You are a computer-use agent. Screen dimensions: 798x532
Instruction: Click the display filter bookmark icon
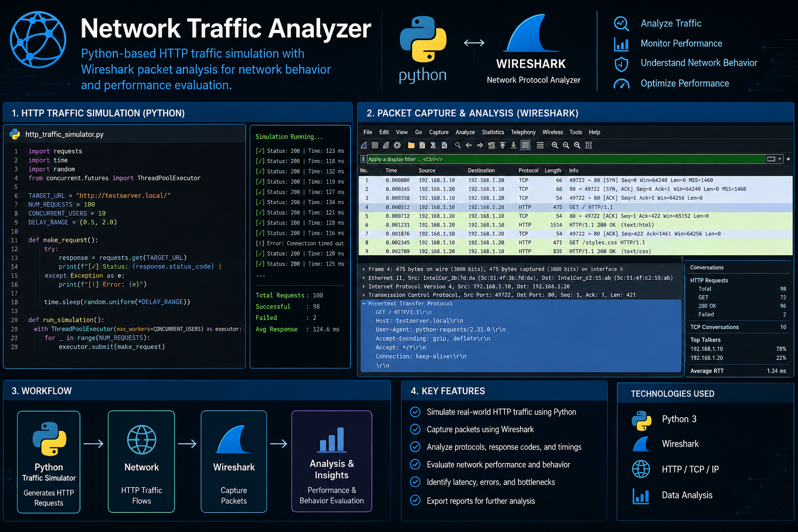[363, 159]
